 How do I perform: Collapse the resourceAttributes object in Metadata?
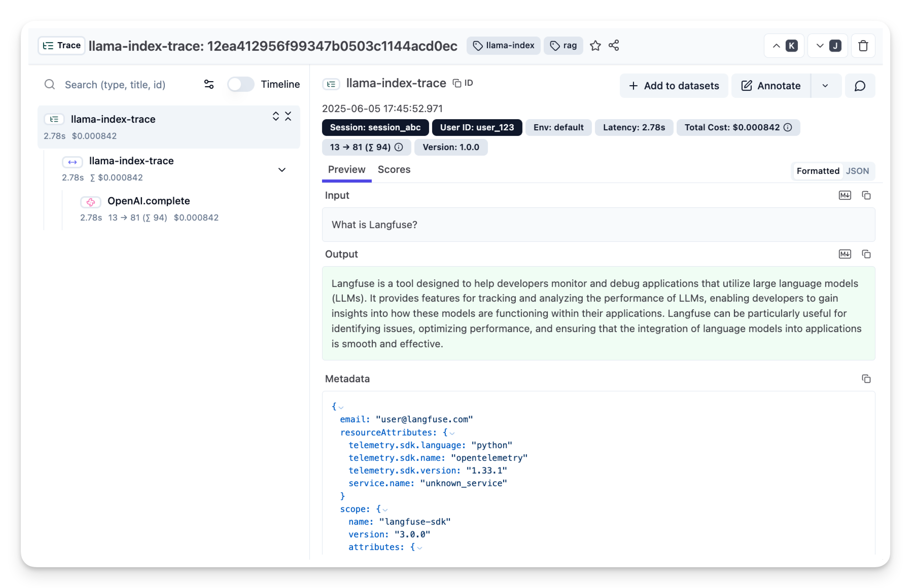coord(451,432)
